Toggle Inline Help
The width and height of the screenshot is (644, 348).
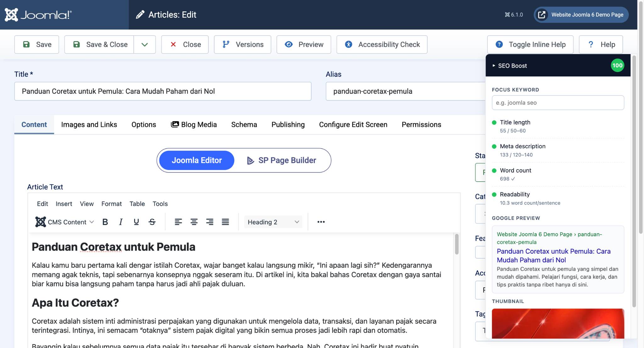(x=530, y=44)
